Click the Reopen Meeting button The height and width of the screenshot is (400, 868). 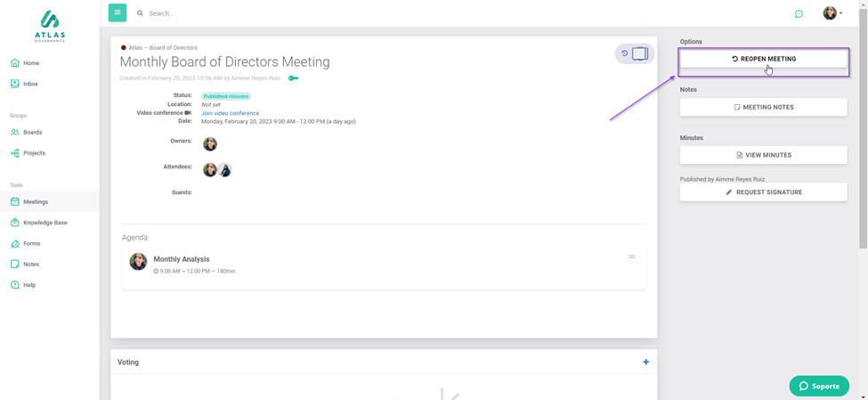pyautogui.click(x=763, y=59)
